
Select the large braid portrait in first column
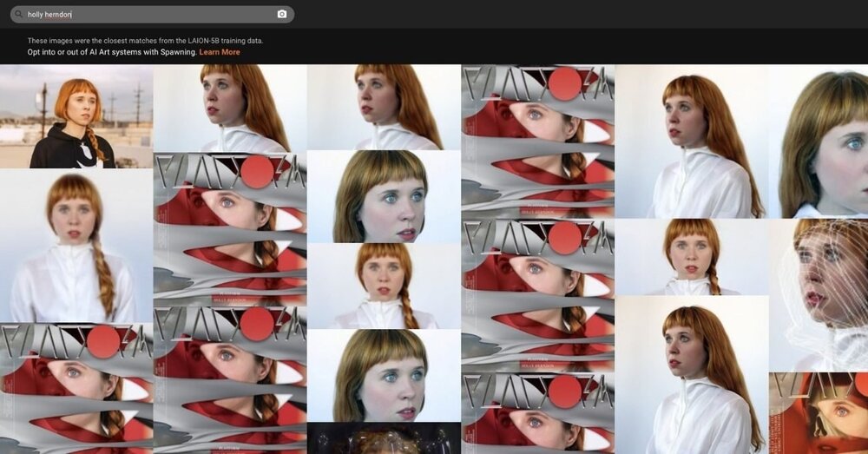click(76, 247)
